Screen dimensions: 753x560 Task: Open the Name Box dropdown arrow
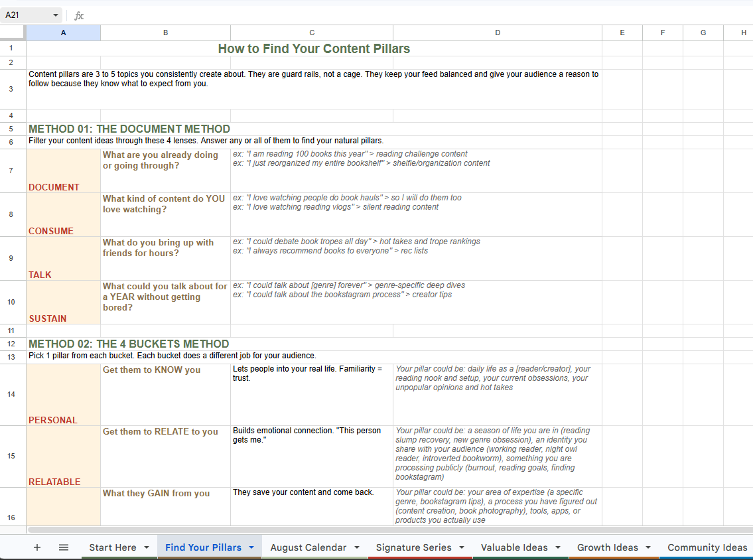pyautogui.click(x=56, y=15)
